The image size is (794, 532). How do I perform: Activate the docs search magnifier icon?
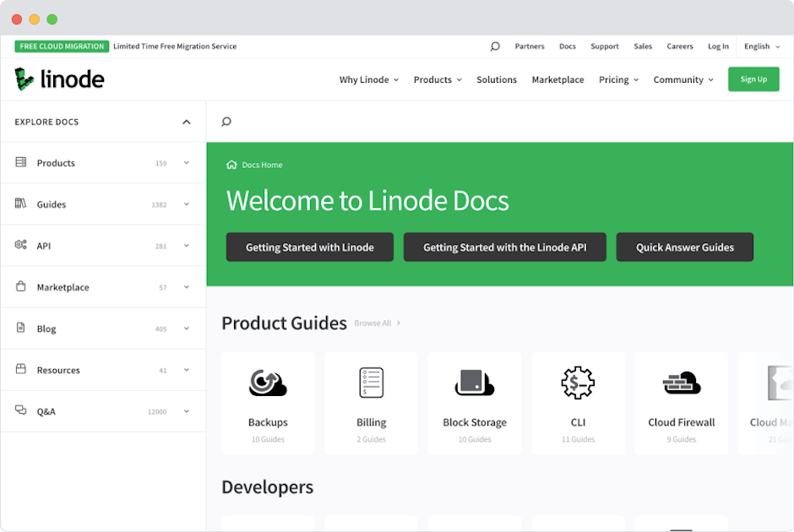tap(226, 121)
